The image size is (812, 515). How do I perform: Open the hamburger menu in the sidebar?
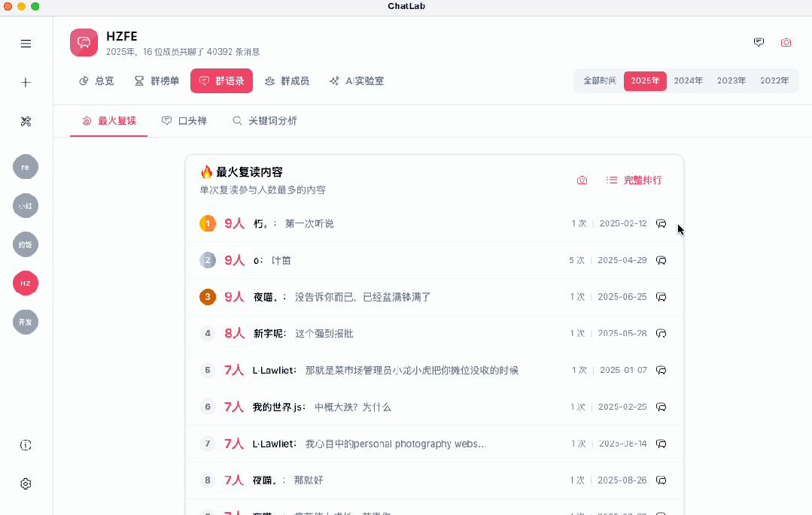coord(26,44)
